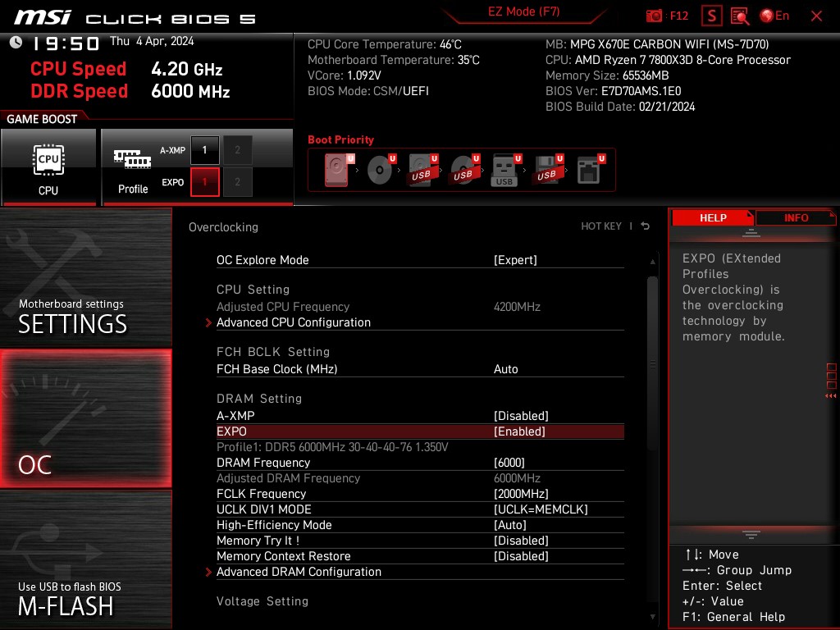Change Memory Try It ! setting
This screenshot has width=840, height=630.
coord(420,541)
